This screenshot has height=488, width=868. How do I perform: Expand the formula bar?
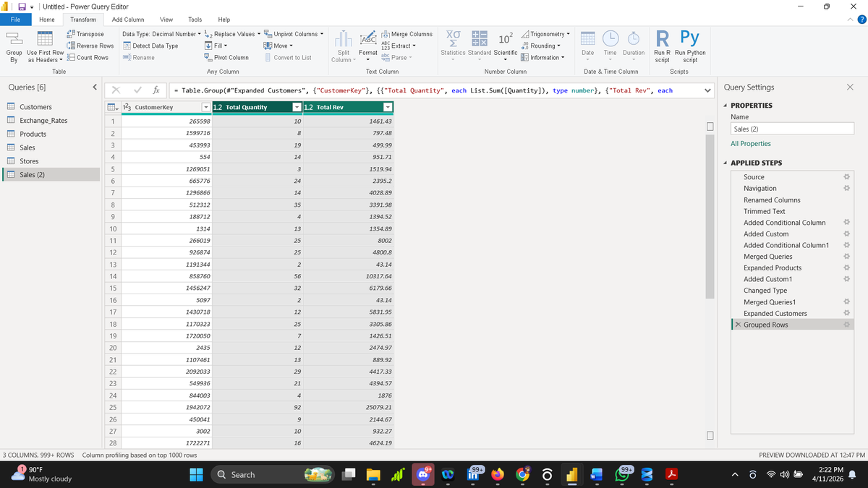[709, 90]
